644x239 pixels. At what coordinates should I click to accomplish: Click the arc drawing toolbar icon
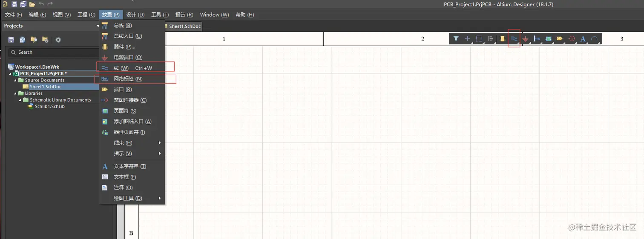pos(595,39)
